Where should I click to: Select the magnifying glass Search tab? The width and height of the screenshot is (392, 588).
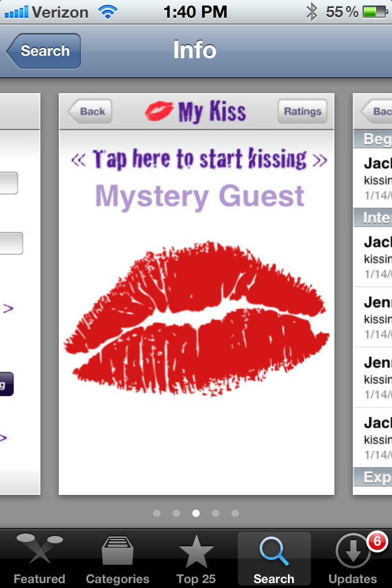coord(274,551)
